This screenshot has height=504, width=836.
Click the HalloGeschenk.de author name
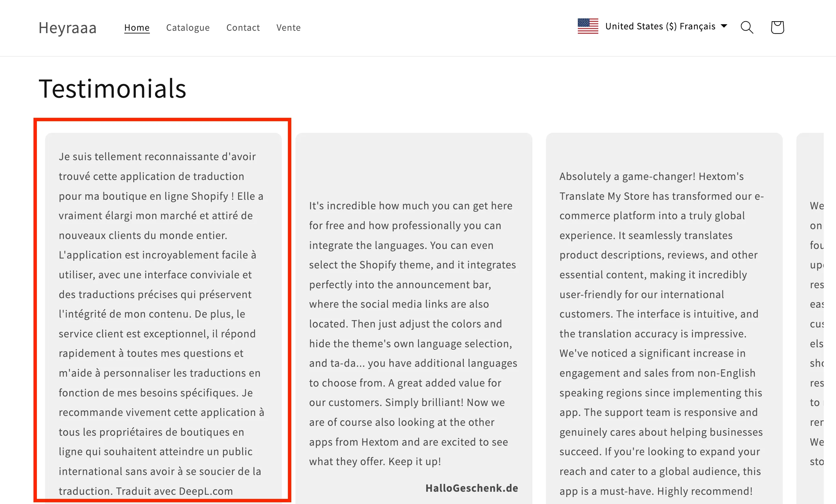pos(472,488)
